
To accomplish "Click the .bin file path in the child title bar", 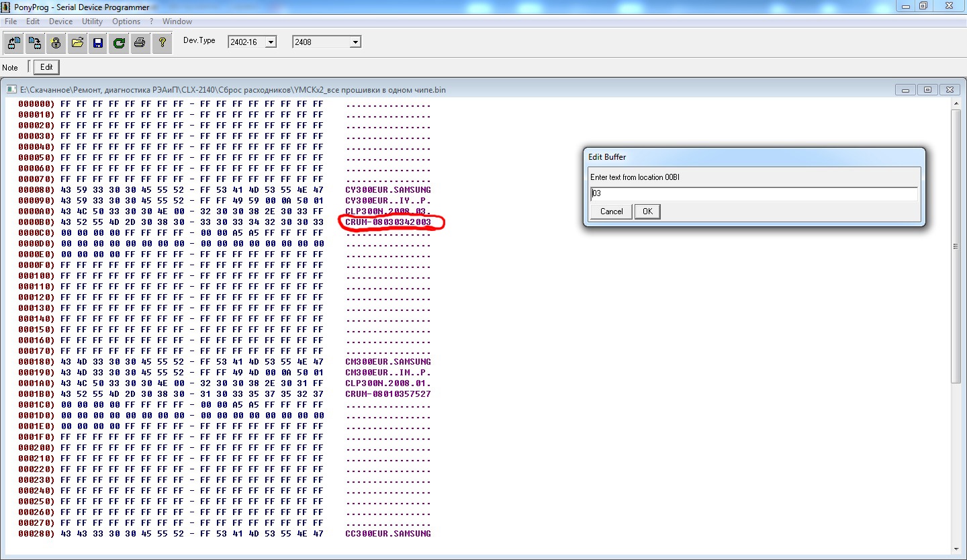I will pos(232,89).
